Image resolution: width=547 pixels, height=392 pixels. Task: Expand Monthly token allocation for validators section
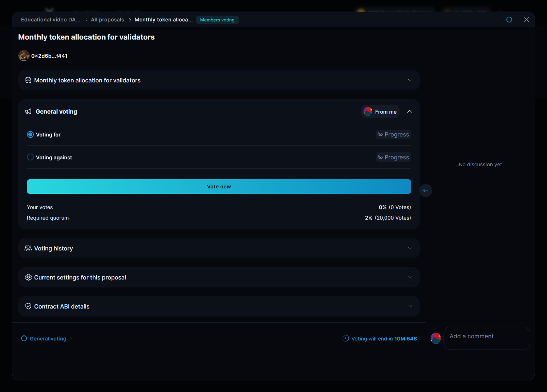tap(409, 80)
